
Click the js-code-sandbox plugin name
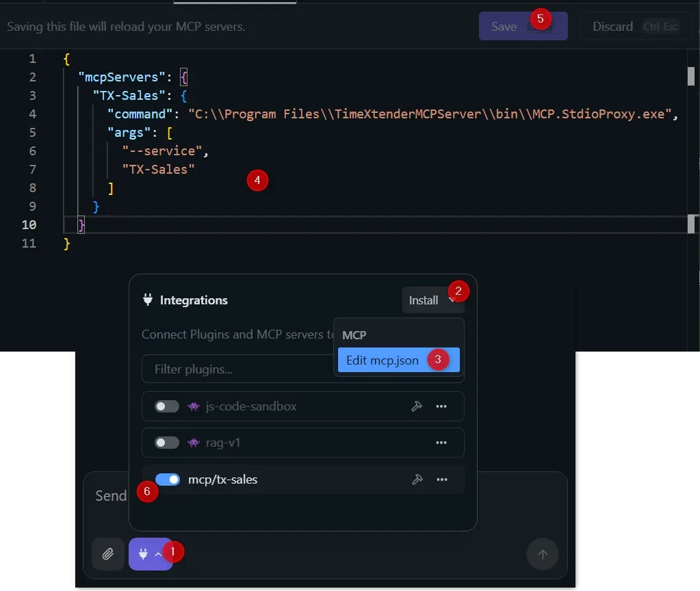click(x=251, y=406)
